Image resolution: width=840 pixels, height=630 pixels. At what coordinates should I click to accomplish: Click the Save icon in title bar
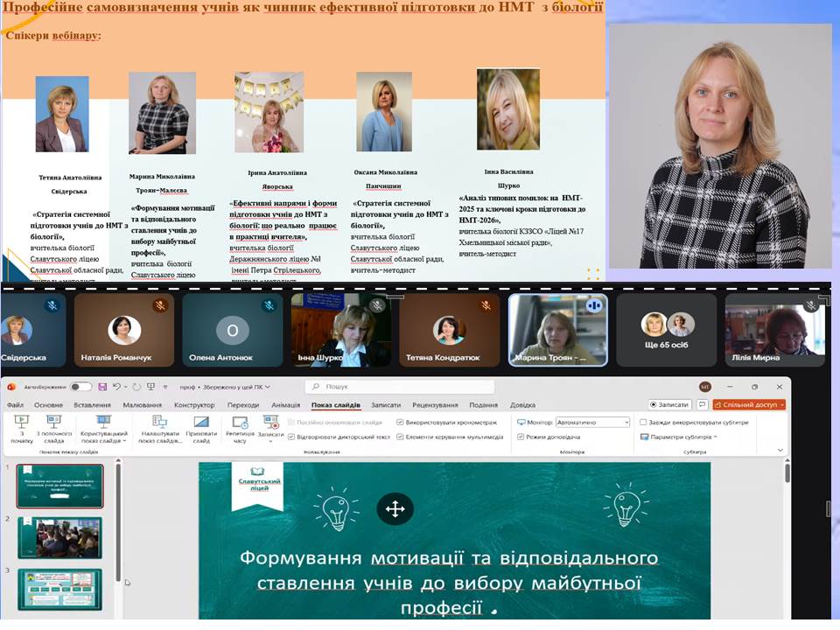tap(102, 387)
